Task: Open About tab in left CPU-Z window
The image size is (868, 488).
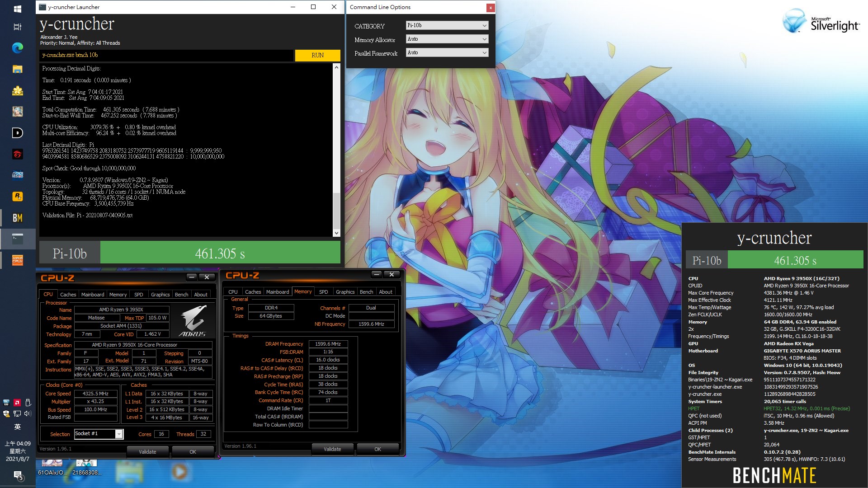Action: (x=201, y=295)
